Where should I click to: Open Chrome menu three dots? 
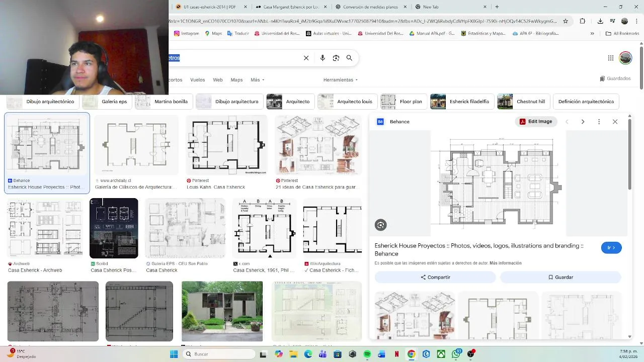point(636,21)
